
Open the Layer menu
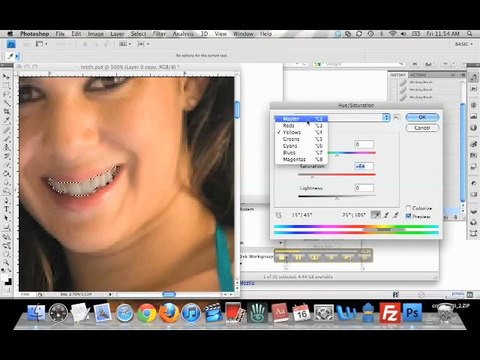pyautogui.click(x=117, y=34)
